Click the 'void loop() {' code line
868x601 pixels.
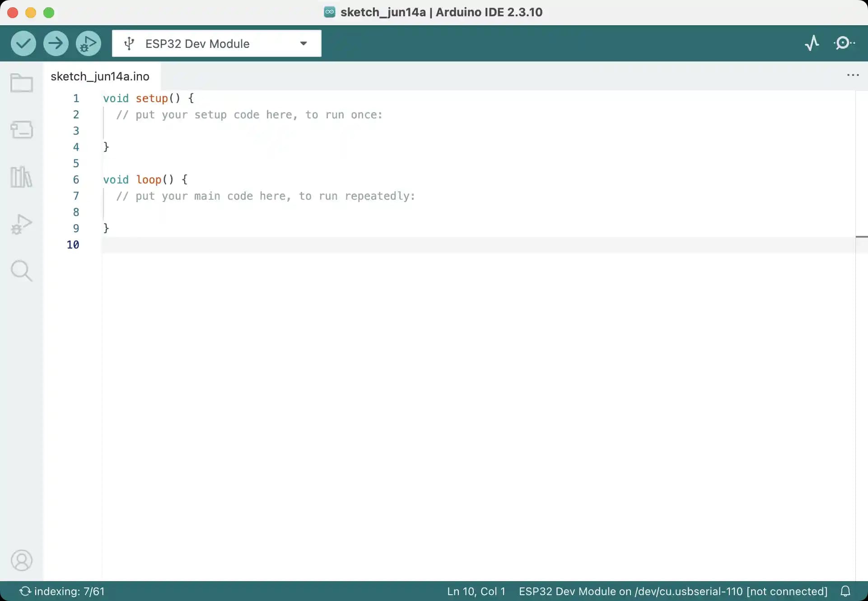[145, 179]
